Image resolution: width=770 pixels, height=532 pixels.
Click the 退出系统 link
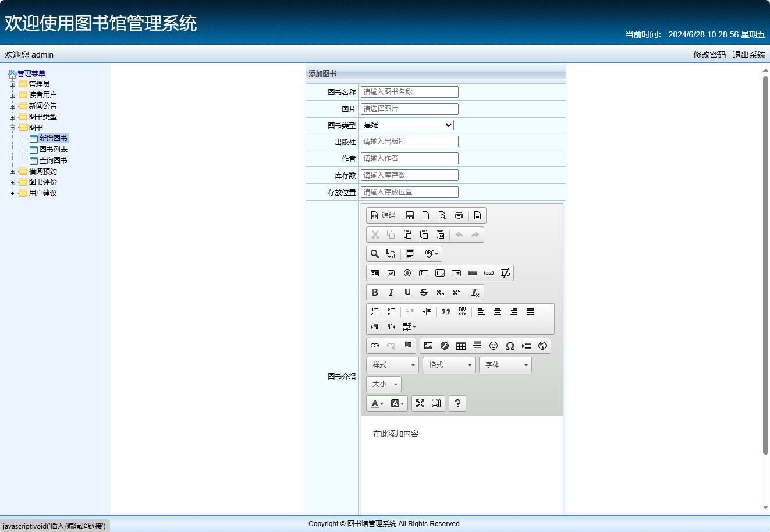(750, 55)
